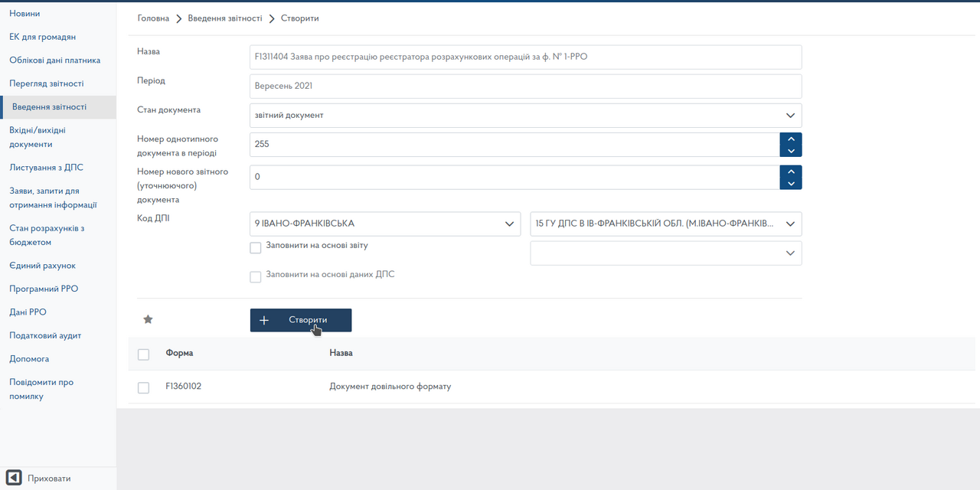This screenshot has height=490, width=980.
Task: Click the star favorites icon
Action: [149, 319]
